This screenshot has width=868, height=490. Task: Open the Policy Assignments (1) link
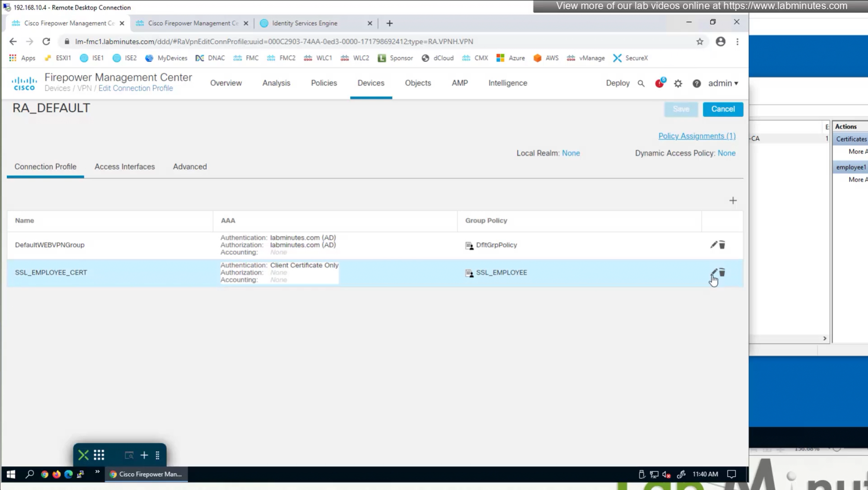(x=696, y=136)
